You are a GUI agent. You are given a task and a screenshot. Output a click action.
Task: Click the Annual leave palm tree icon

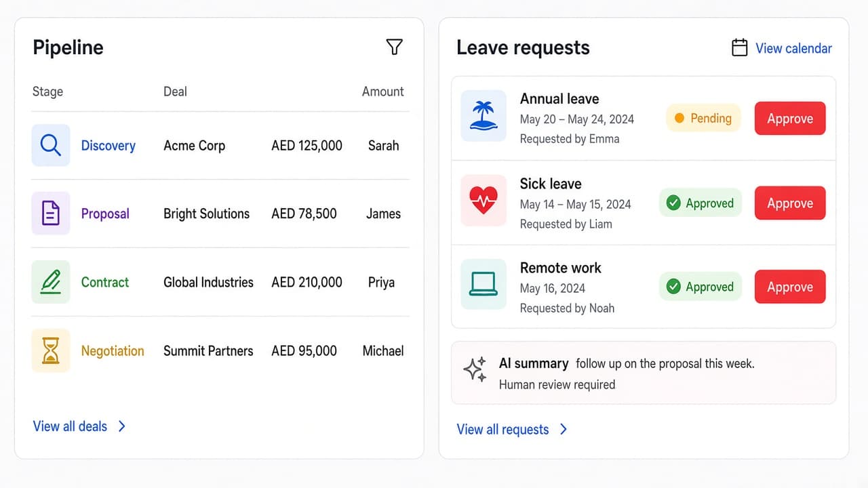pos(484,116)
